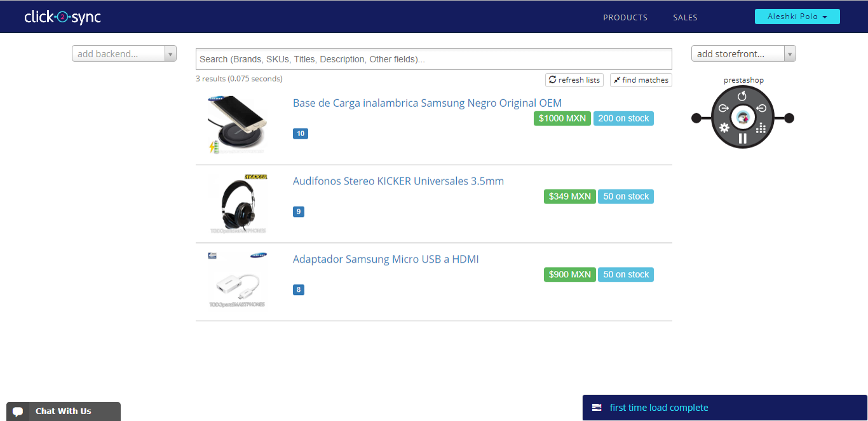The image size is (868, 421).
Task: Click the chat bubble icon
Action: (x=18, y=411)
